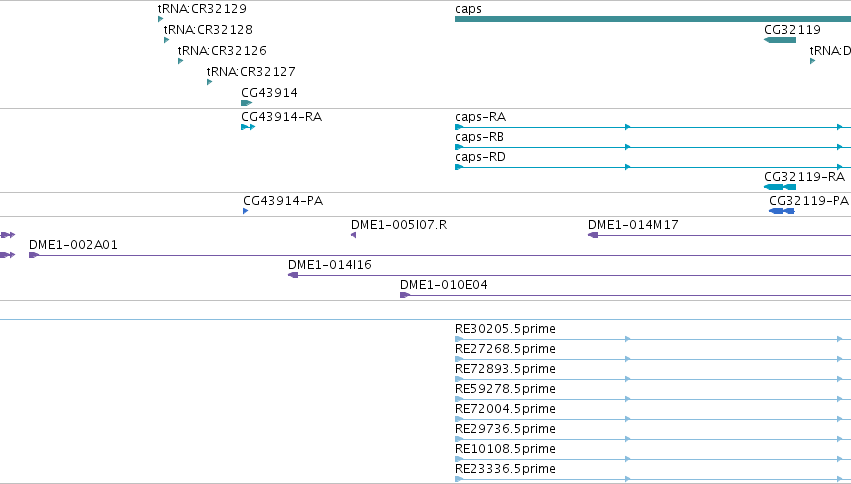Pick the tRNA:CR32127 gene arrow
Screen dimensions: 851x484
(209, 82)
